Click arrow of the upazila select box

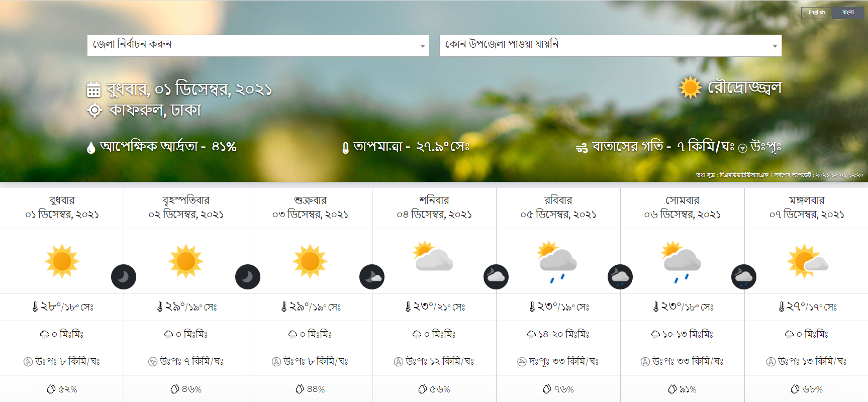775,46
